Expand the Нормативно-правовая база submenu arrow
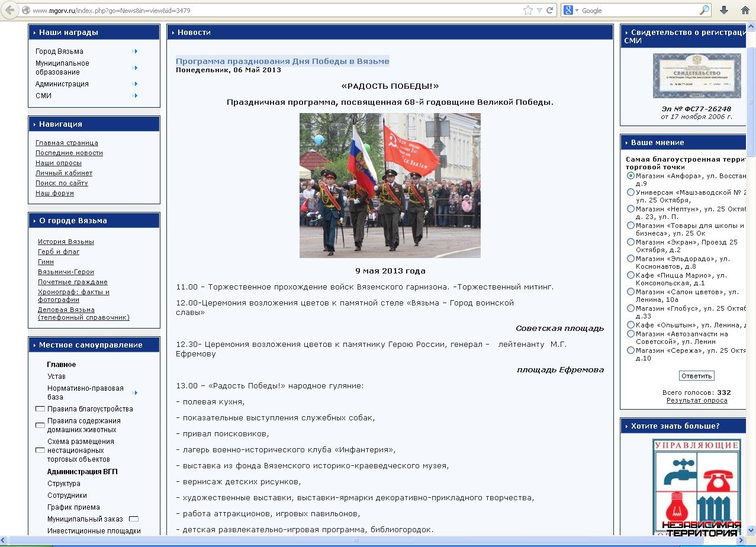The width and height of the screenshot is (756, 547). [135, 392]
